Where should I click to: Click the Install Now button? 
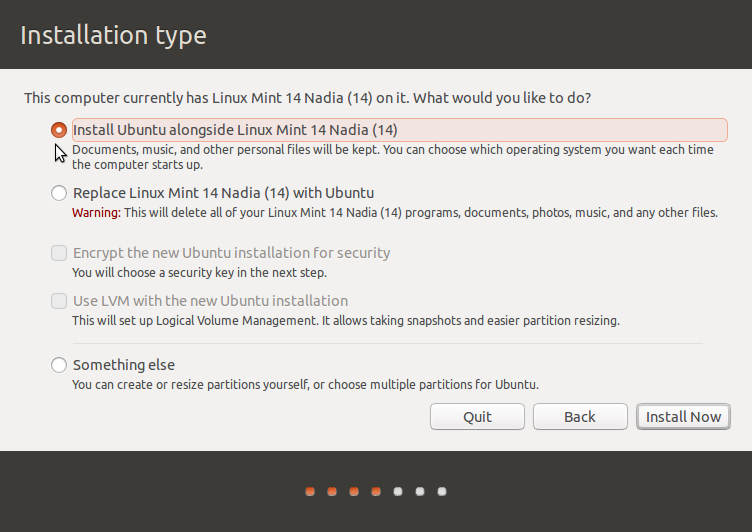coord(683,417)
